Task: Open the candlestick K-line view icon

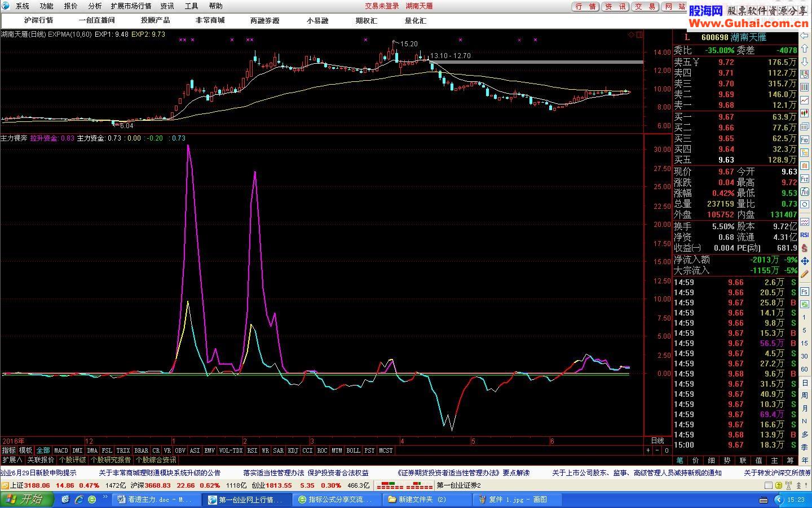Action: pyautogui.click(x=805, y=113)
